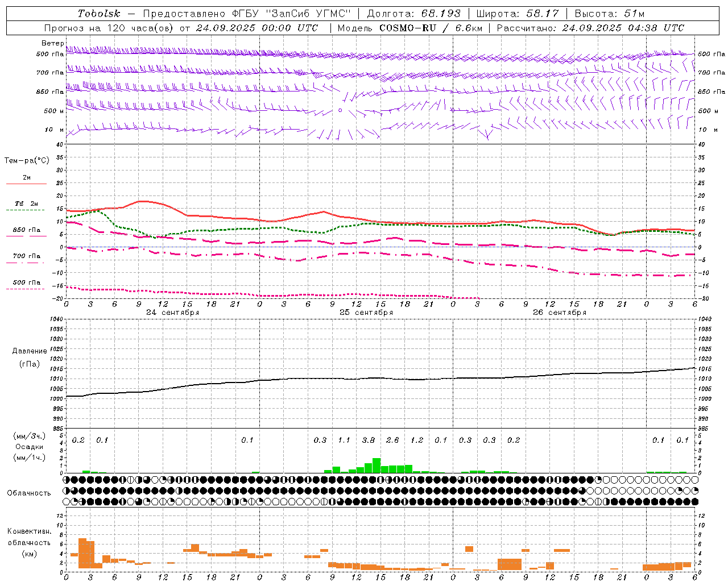
Task: Click the '26 сентября' date label
Action: [560, 313]
